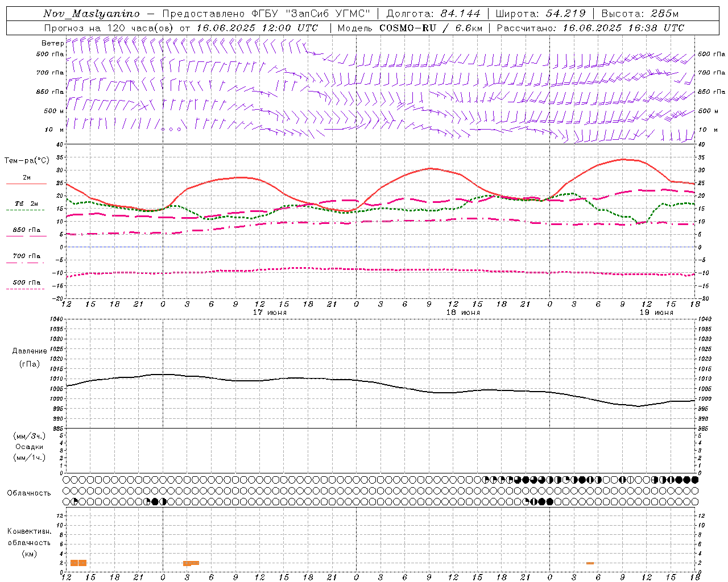The image size is (728, 582).
Task: Click the '700 гПа' temperature legend label
Action: (x=27, y=256)
